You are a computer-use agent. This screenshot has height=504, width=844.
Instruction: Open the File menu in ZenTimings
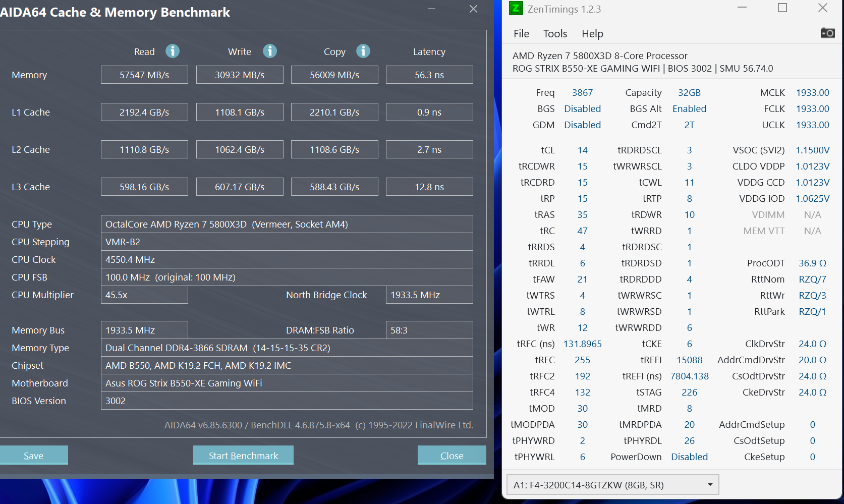click(x=521, y=34)
